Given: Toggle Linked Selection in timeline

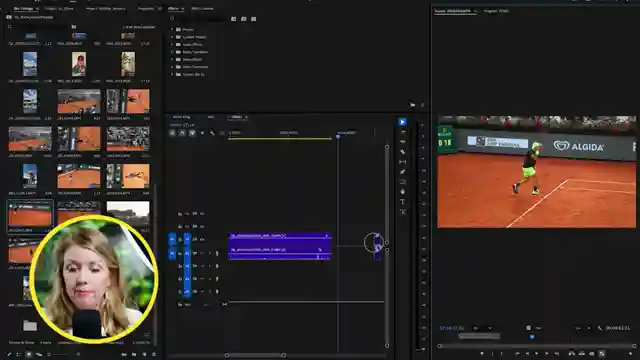Looking at the screenshot, I should pyautogui.click(x=192, y=133).
